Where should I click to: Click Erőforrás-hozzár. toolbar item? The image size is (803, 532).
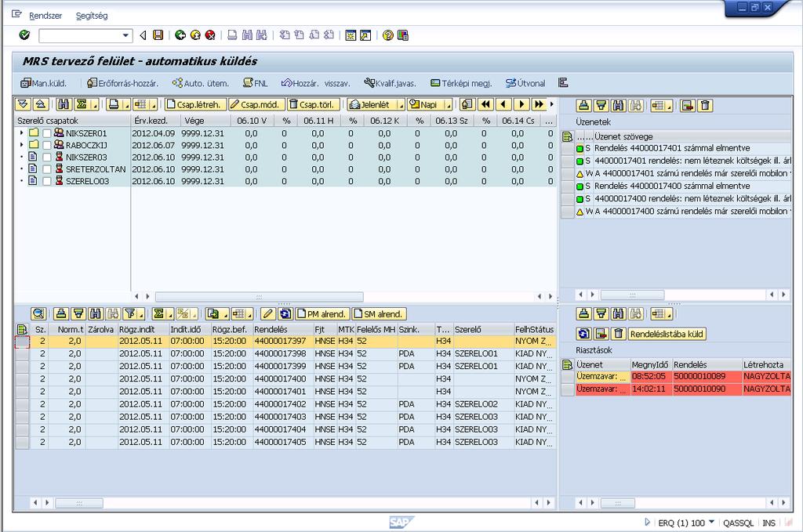pos(123,83)
